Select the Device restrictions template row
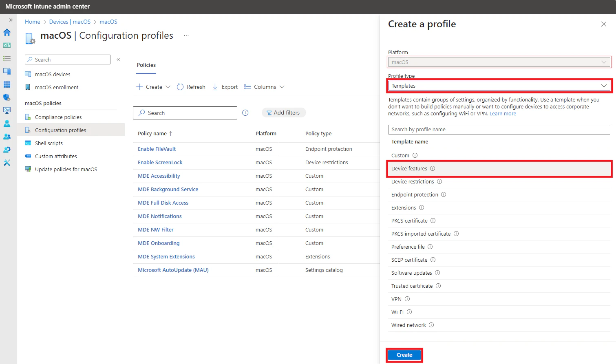Image resolution: width=616 pixels, height=364 pixels. point(499,181)
